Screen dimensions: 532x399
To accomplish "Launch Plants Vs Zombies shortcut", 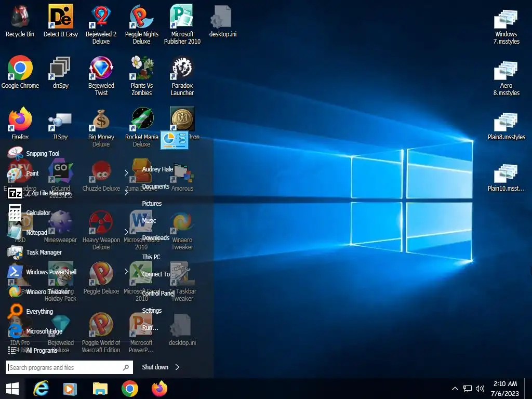I will click(x=141, y=75).
